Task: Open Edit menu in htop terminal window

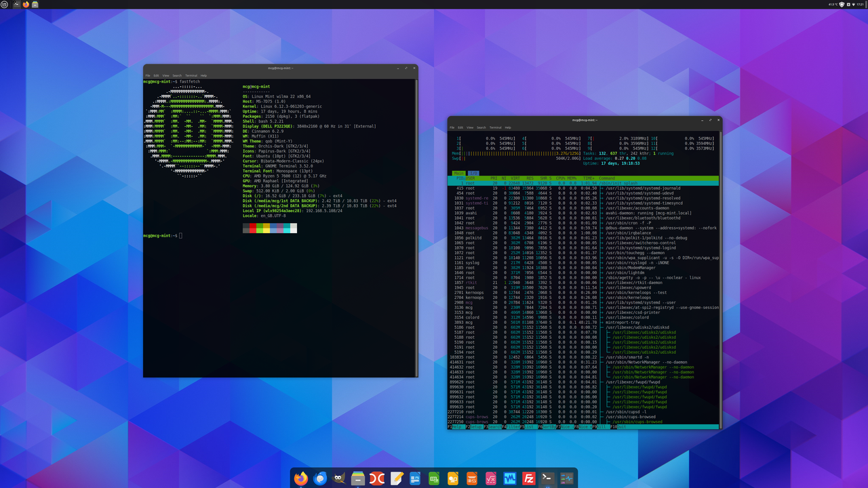Action: [x=460, y=127]
